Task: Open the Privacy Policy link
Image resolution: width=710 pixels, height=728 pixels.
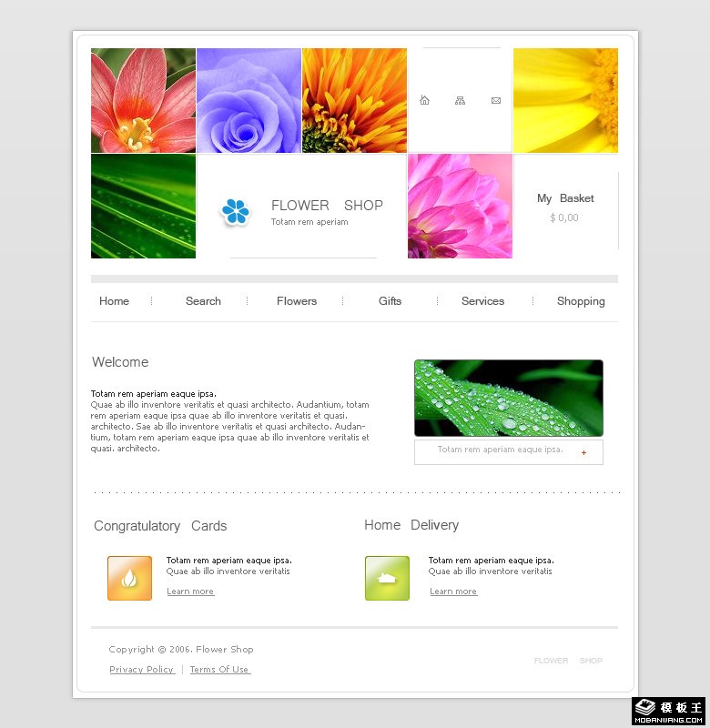Action: 142,669
